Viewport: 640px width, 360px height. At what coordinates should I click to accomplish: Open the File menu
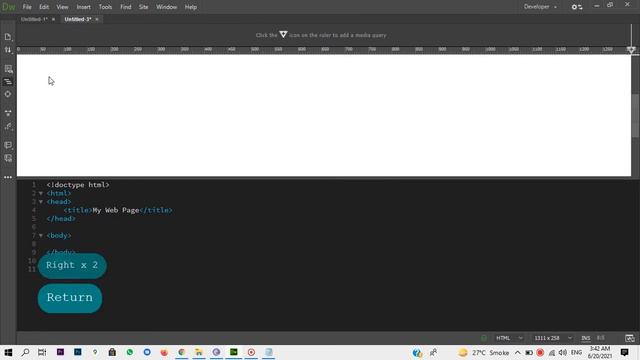click(27, 7)
